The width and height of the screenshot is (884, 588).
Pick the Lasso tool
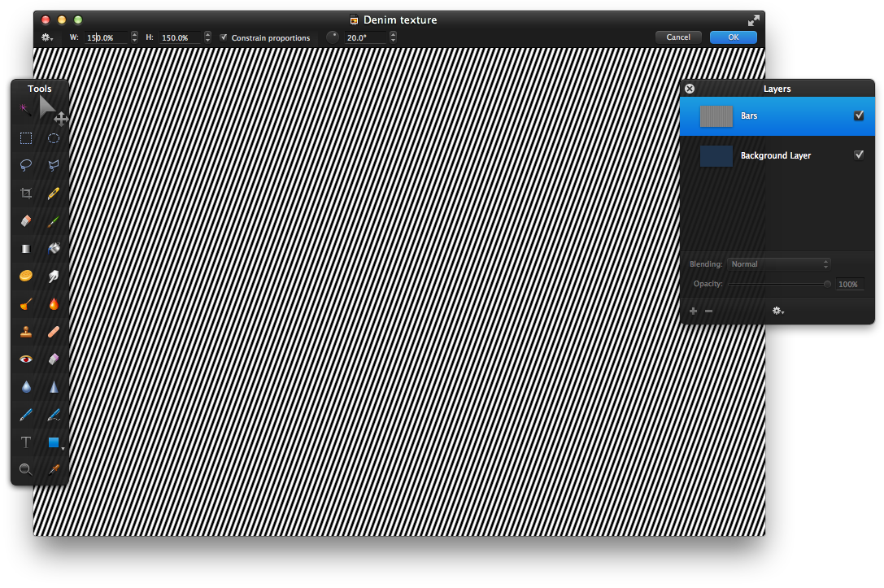(x=26, y=166)
